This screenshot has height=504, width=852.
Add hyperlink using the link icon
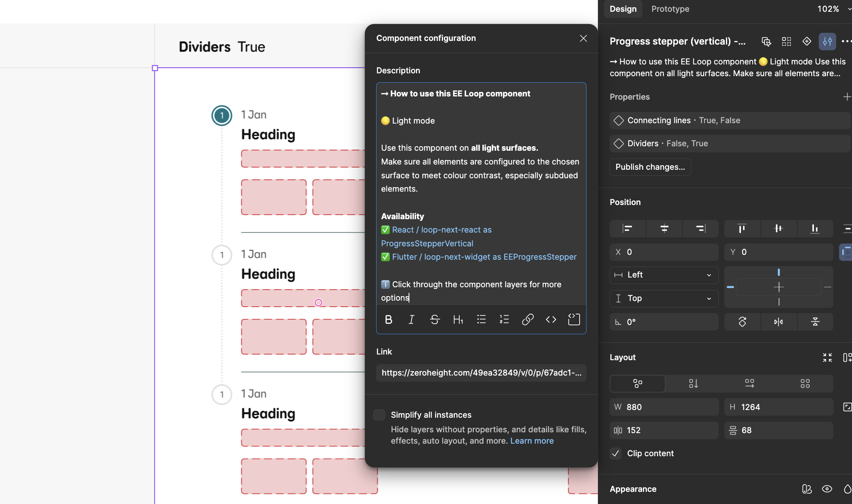click(528, 320)
